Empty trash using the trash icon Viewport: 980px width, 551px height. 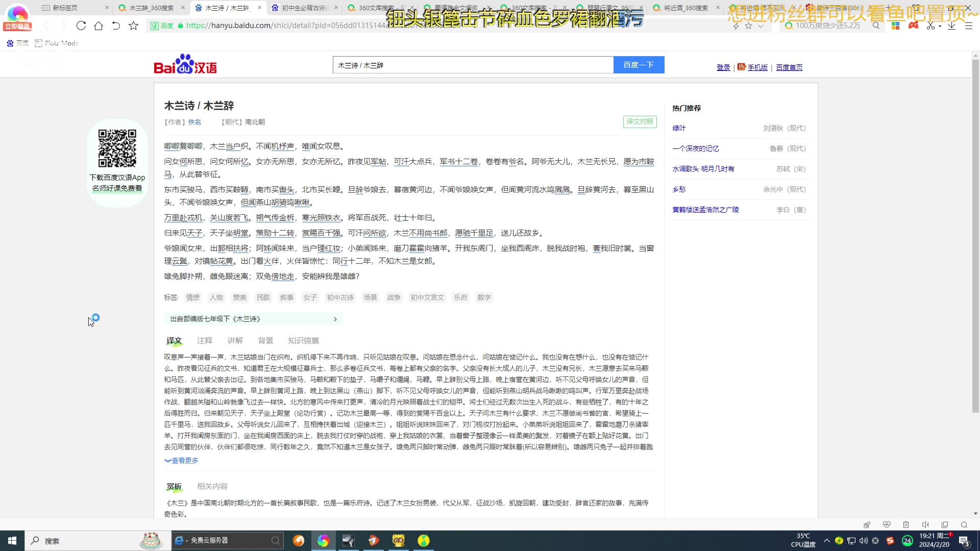pyautogui.click(x=906, y=524)
